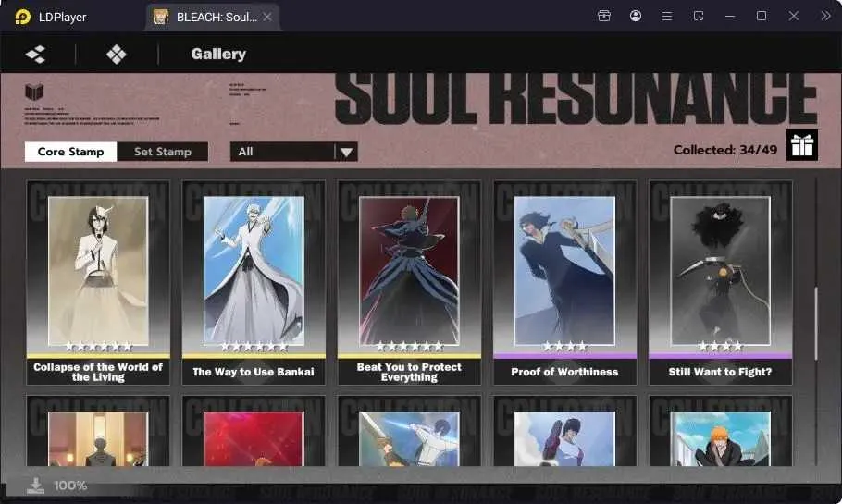
Task: Click the download icon at bottom left
Action: coord(36,486)
